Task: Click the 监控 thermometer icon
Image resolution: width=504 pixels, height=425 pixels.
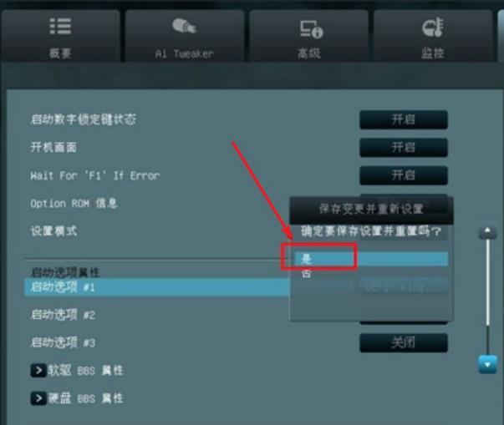Action: [x=433, y=28]
